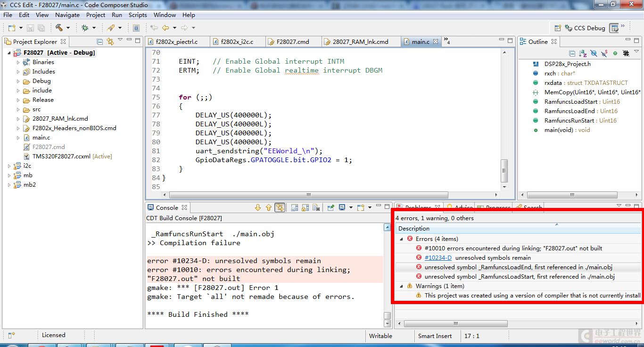
Task: Toggle Link with Editor in Project Explorer
Action: click(110, 41)
